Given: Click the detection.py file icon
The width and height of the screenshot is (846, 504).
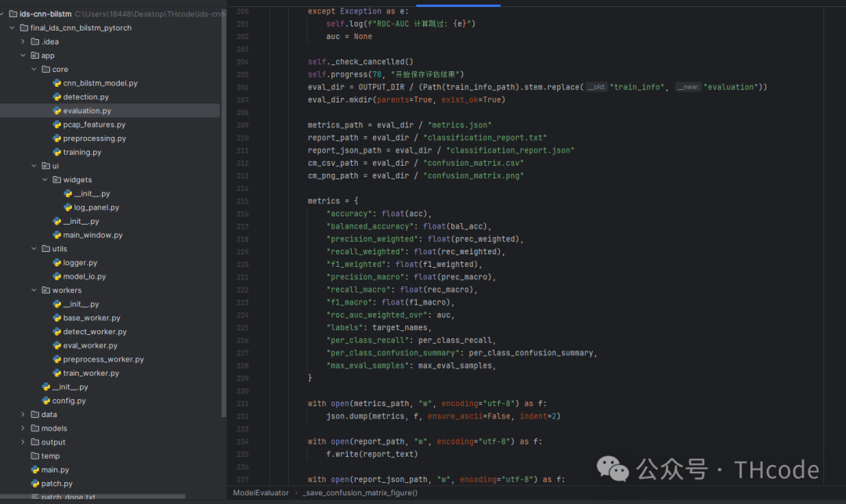Looking at the screenshot, I should 56,97.
